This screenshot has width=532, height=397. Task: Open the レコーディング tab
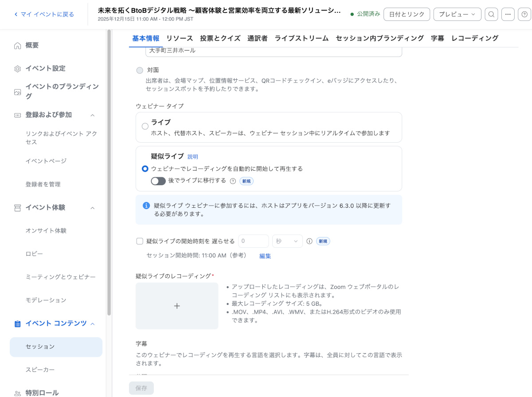click(x=475, y=39)
